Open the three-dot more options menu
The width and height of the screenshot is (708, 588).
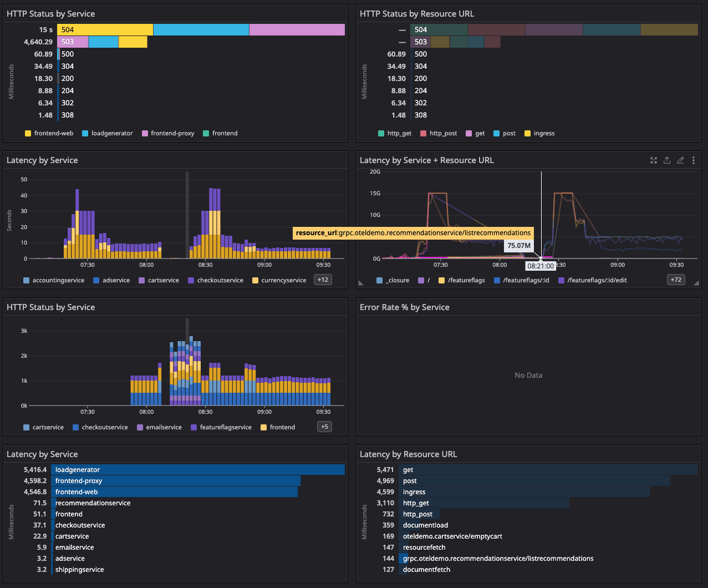tap(694, 160)
